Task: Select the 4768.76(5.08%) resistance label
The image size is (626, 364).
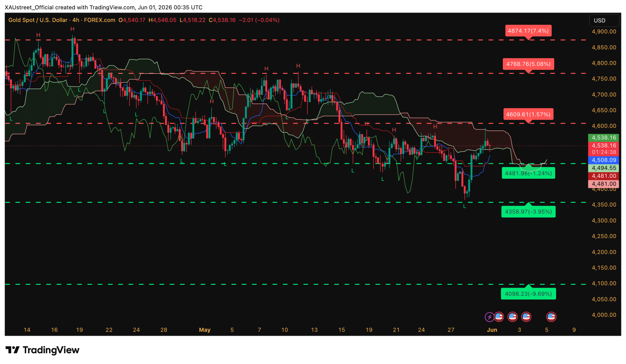Action: (528, 64)
